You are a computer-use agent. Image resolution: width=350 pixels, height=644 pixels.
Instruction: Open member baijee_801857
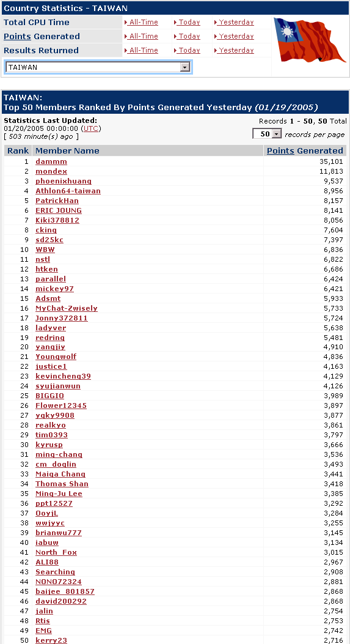tap(65, 591)
